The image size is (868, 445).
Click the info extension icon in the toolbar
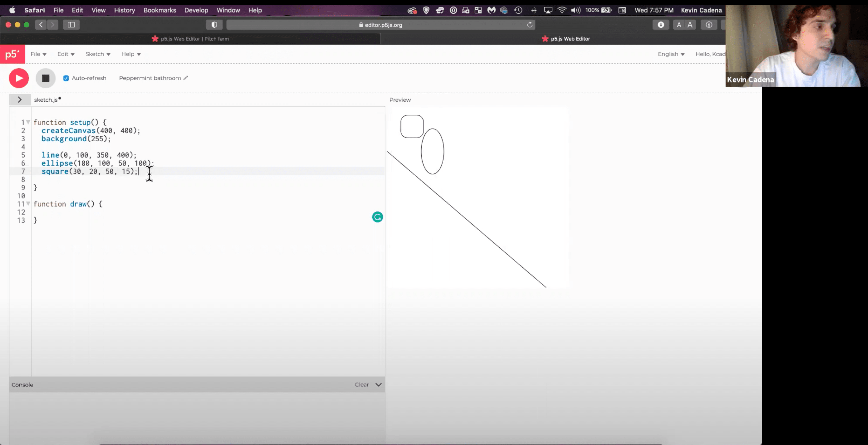pos(709,25)
